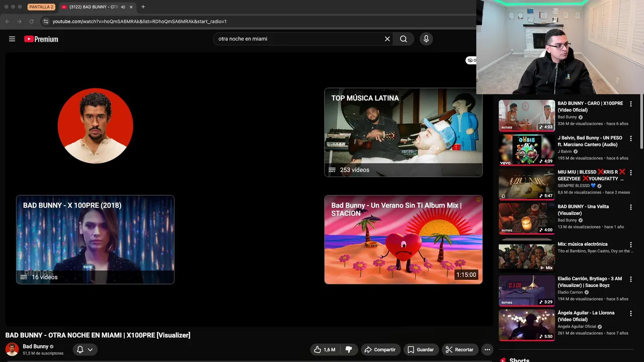Clear the search box with the X
Viewport: 644px width, 362px height.
click(x=387, y=39)
